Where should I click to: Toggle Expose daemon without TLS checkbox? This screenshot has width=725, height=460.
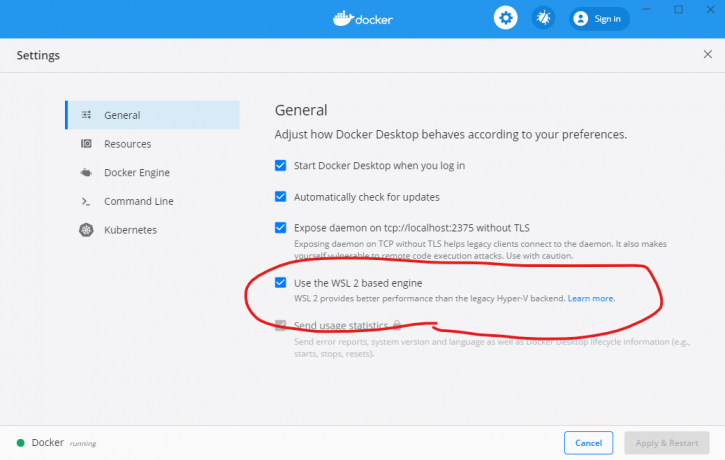[x=280, y=227]
